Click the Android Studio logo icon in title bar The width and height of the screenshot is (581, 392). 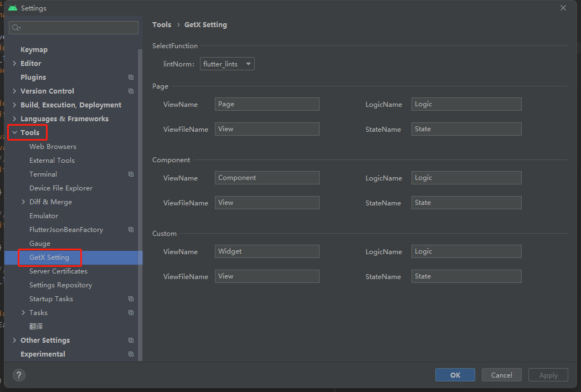[x=13, y=8]
